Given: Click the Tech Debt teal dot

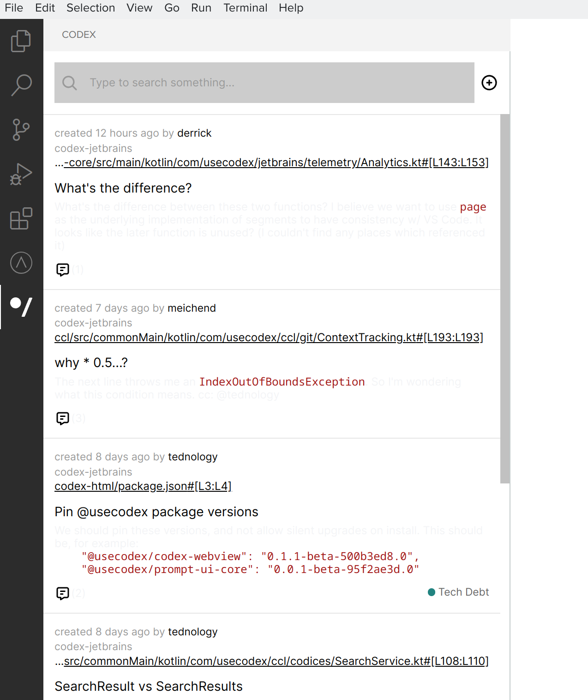Looking at the screenshot, I should pyautogui.click(x=432, y=592).
